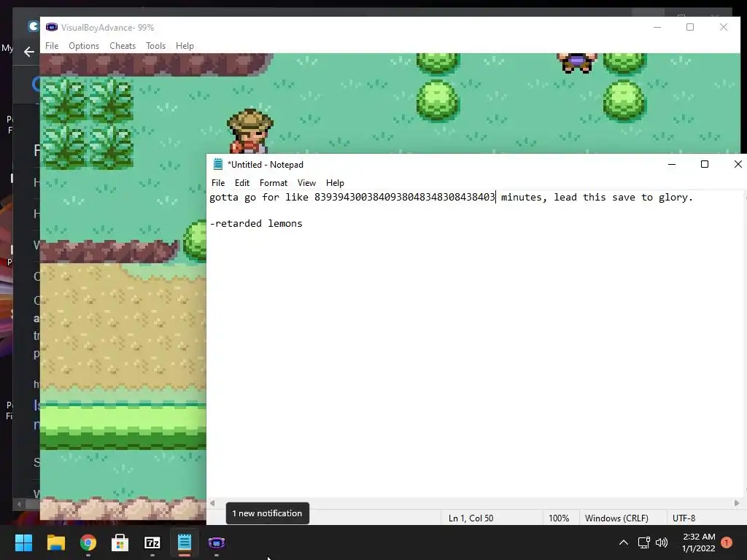Click back arrow in background window

pyautogui.click(x=29, y=52)
